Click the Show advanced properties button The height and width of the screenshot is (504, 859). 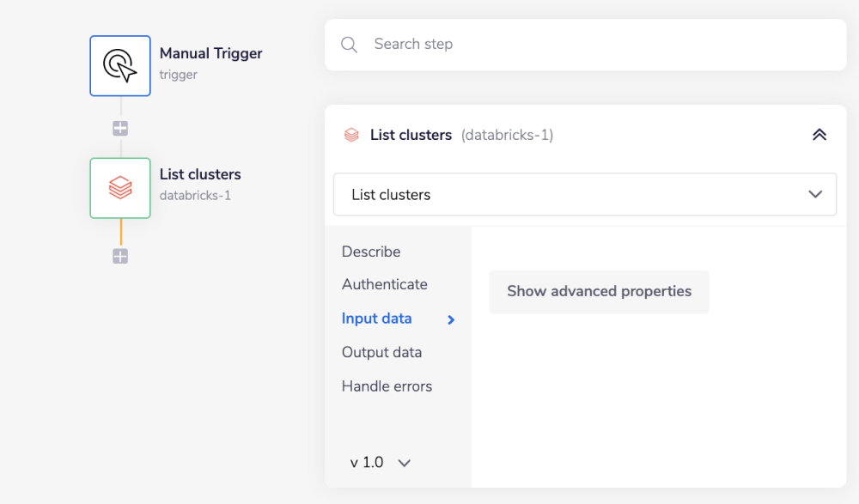click(599, 292)
